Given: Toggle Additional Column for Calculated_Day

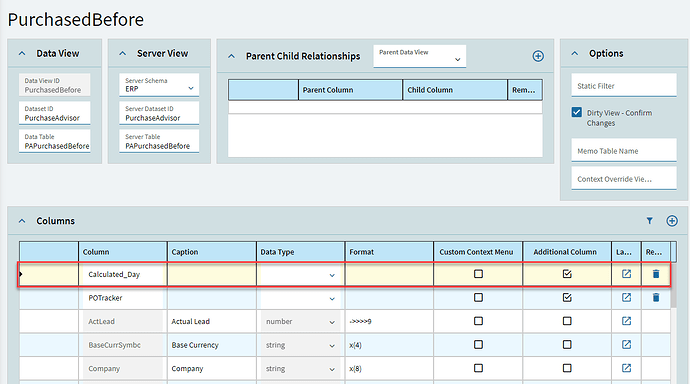Looking at the screenshot, I should tap(567, 274).
